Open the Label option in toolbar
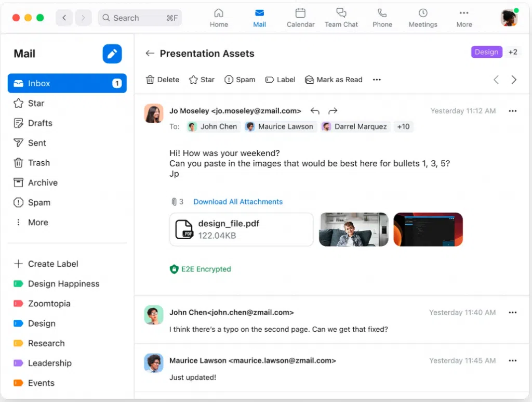The height and width of the screenshot is (402, 532). tap(280, 80)
